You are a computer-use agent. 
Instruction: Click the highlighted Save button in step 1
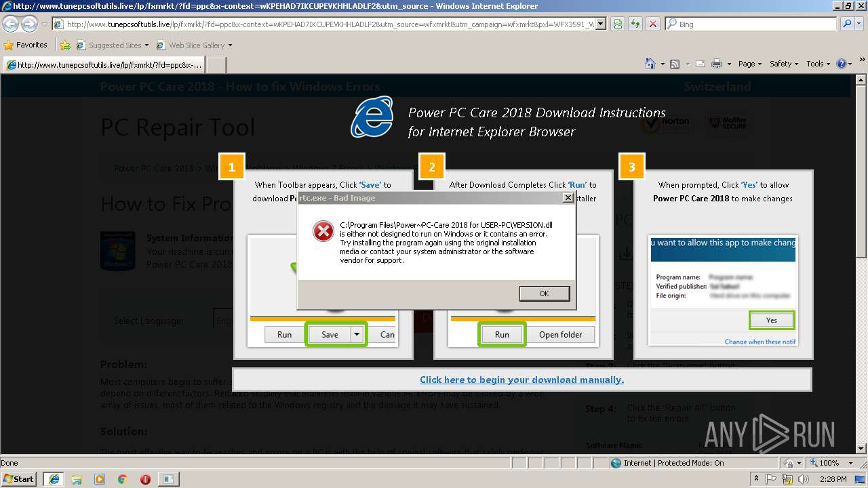click(330, 334)
